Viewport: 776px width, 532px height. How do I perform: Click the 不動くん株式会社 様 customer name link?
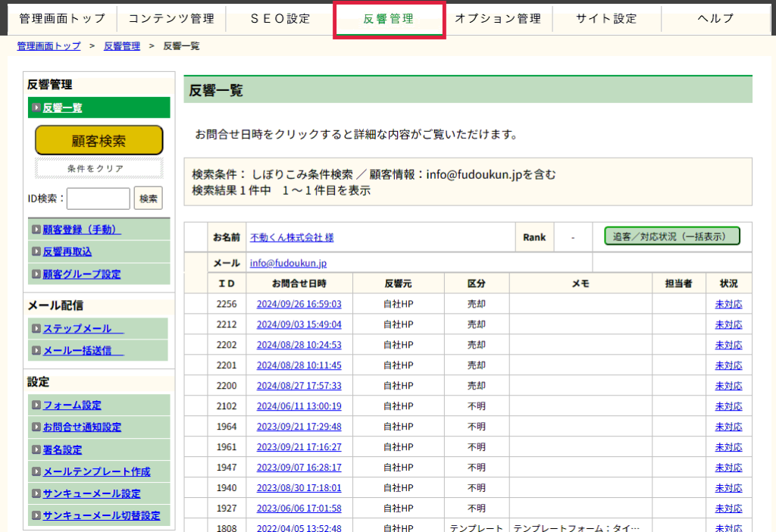[292, 237]
